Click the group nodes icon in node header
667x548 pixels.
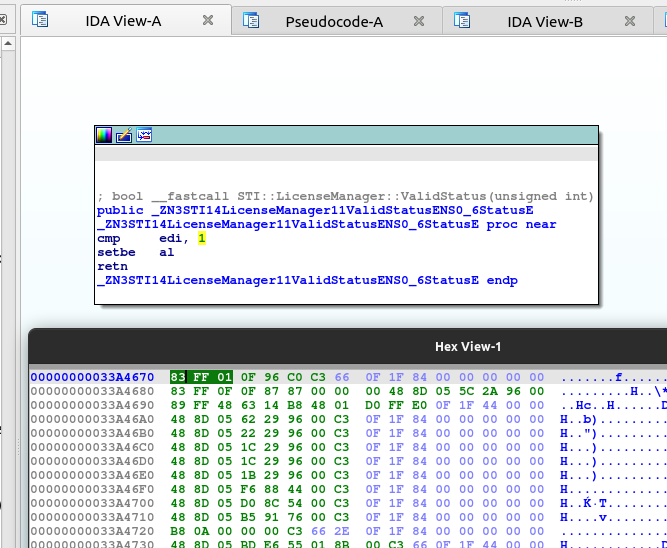click(144, 135)
